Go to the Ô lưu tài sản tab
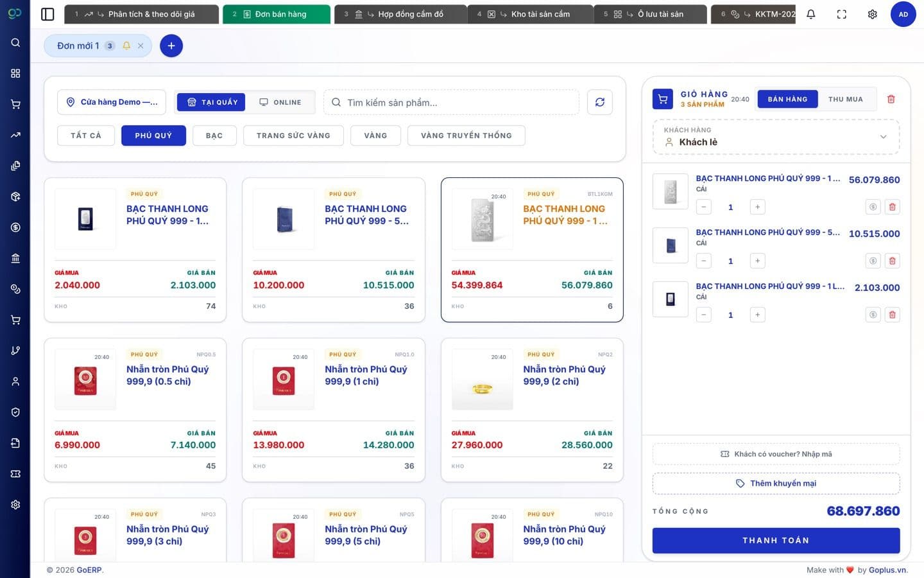 pos(650,14)
